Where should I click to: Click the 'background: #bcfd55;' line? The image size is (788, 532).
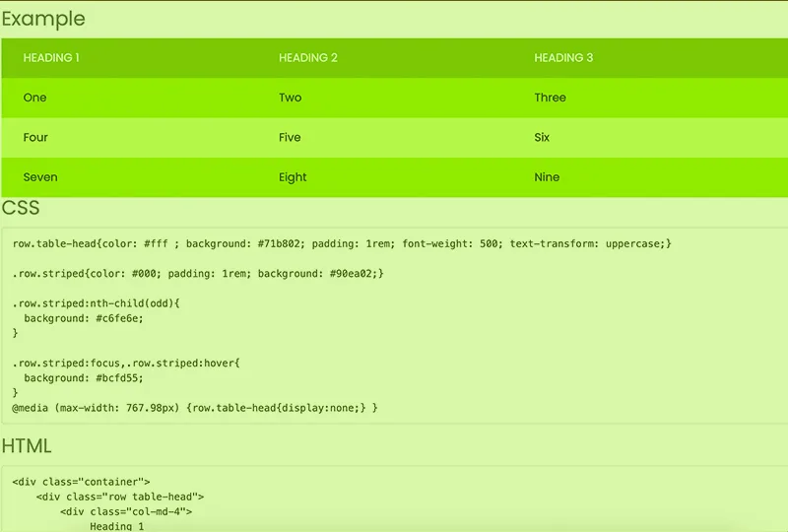[x=84, y=378]
